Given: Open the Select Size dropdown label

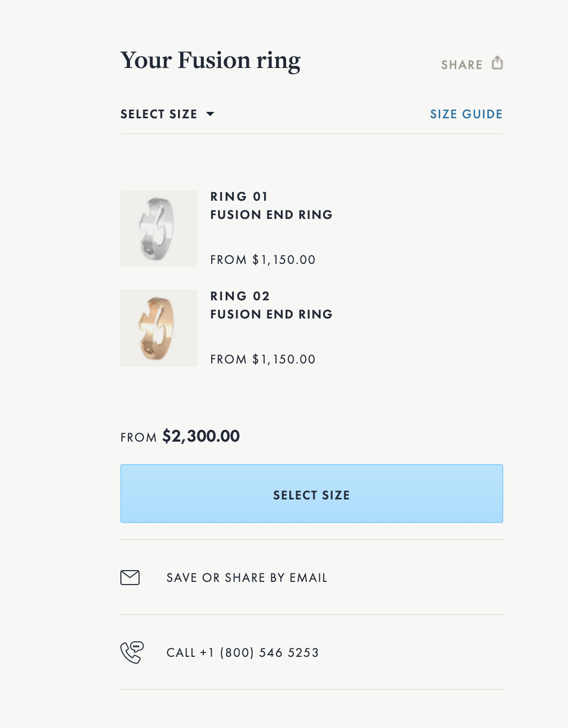Looking at the screenshot, I should (x=159, y=114).
